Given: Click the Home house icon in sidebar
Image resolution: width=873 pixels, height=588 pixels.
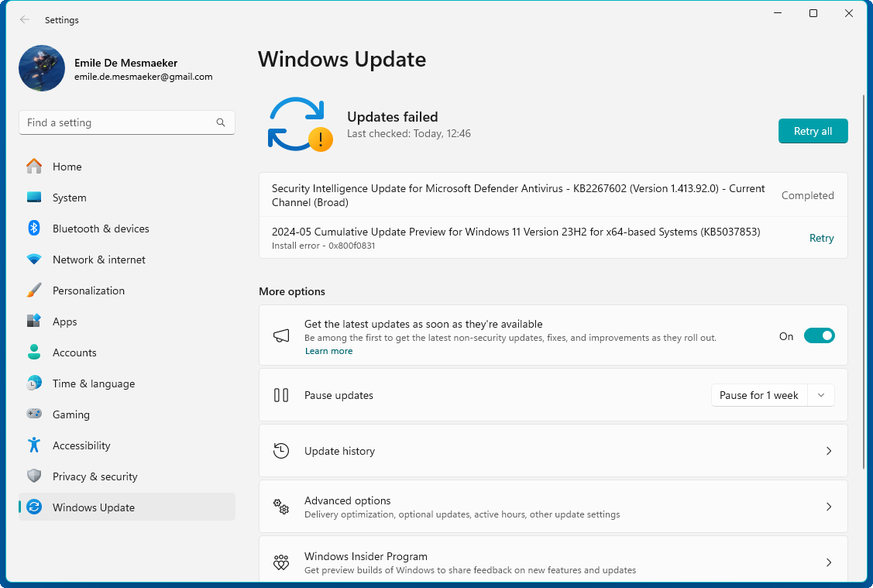Looking at the screenshot, I should pyautogui.click(x=34, y=166).
